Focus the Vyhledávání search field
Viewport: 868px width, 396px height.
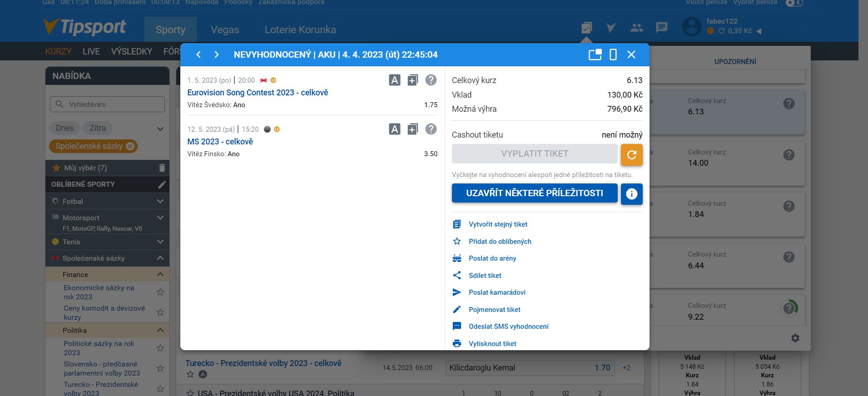tap(107, 104)
